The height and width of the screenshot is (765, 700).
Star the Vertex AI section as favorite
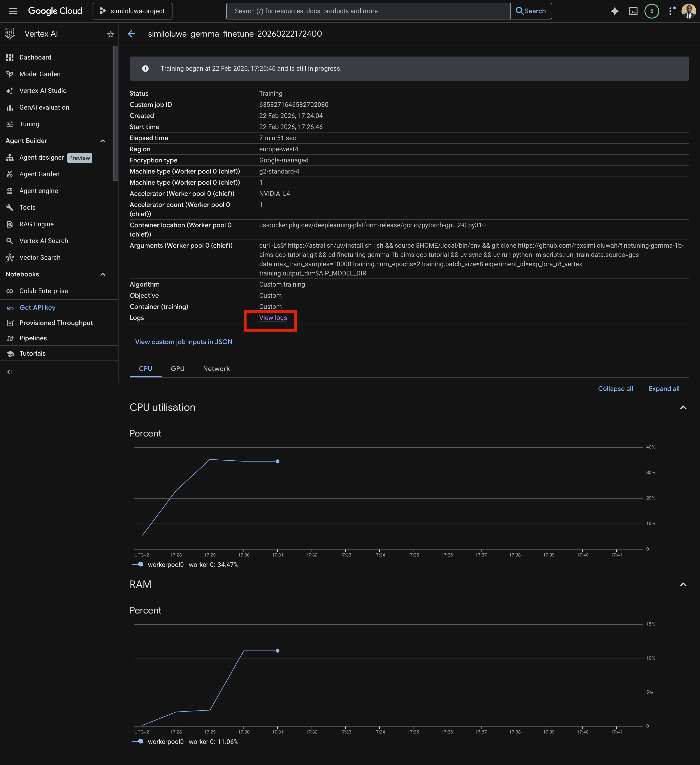pyautogui.click(x=110, y=34)
